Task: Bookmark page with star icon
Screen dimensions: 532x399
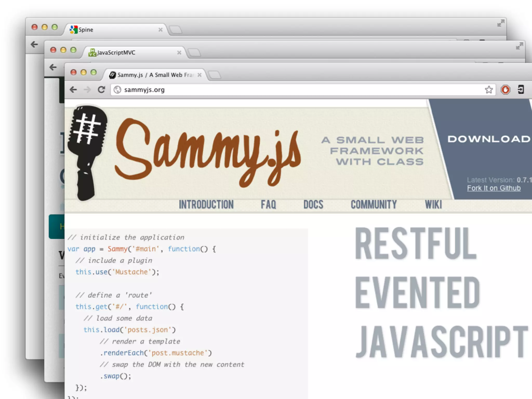Action: (x=489, y=90)
